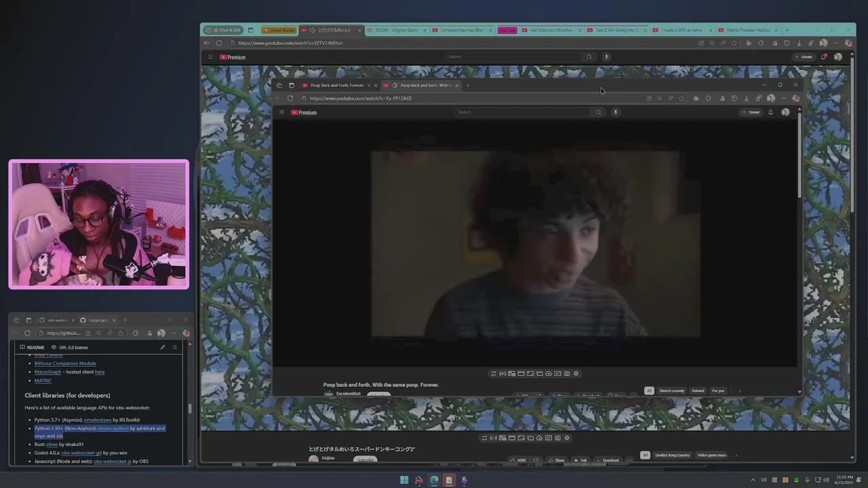Click the search magnifier in front YouTube window
Viewport: 868px width, 488px height.
point(598,113)
